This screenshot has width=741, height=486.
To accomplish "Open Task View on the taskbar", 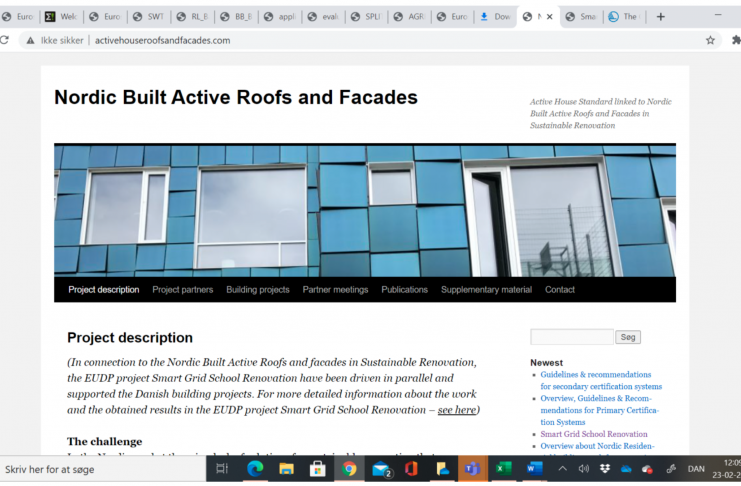I will click(x=222, y=469).
